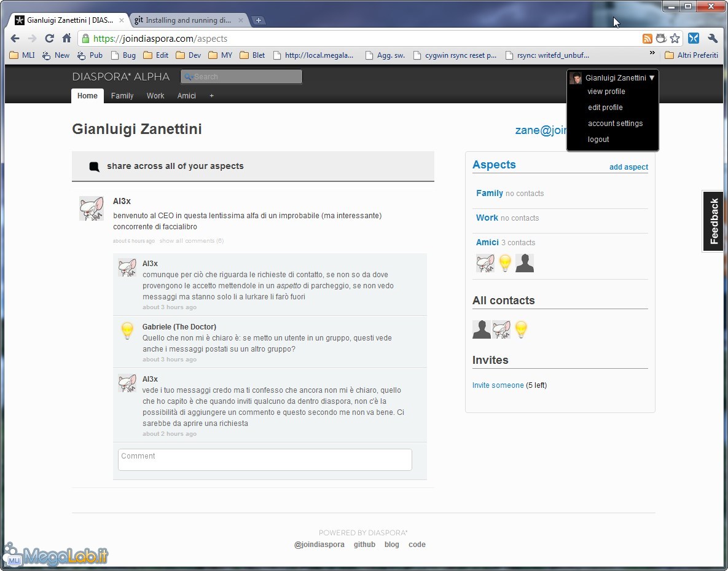Choose edit profile menu entry

(605, 108)
